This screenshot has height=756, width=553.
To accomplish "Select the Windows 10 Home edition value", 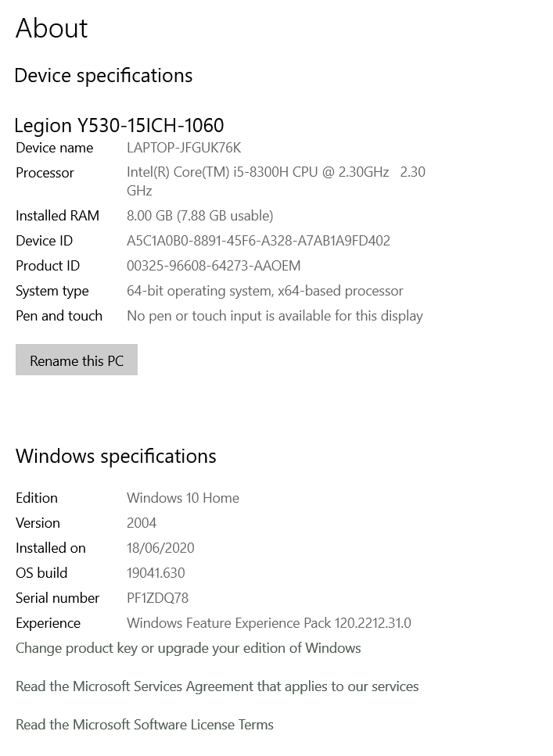I will pos(183,498).
